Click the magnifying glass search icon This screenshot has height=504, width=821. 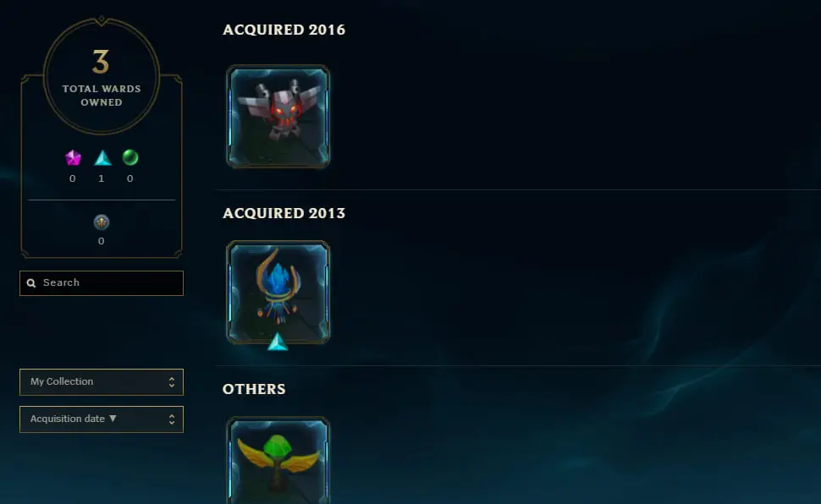[x=31, y=283]
